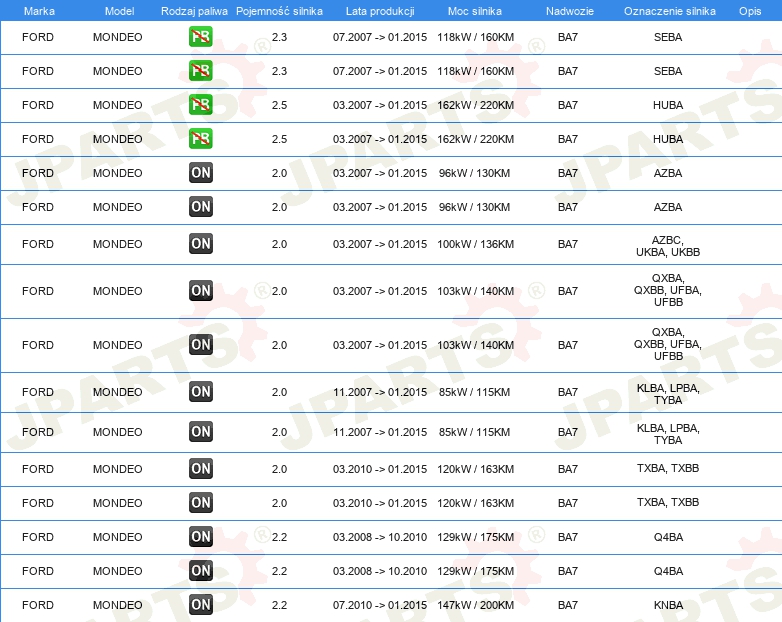Click the Oznaczenie silnika column header
Viewport: 782px width, 622px height.
[670, 11]
